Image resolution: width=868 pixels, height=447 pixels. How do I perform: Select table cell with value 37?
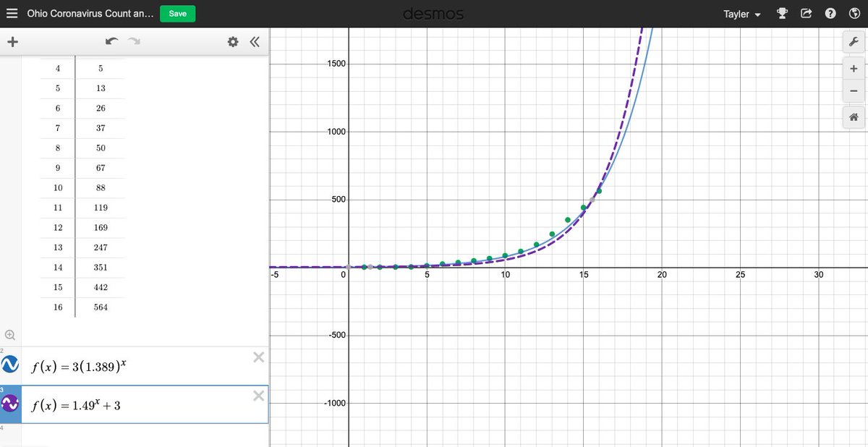click(101, 128)
